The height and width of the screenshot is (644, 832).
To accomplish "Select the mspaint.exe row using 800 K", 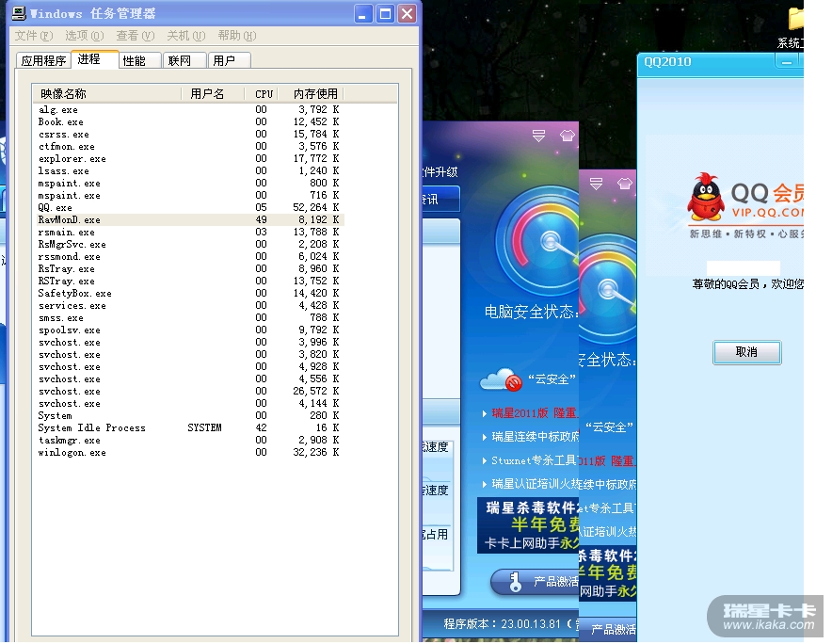I will click(189, 184).
